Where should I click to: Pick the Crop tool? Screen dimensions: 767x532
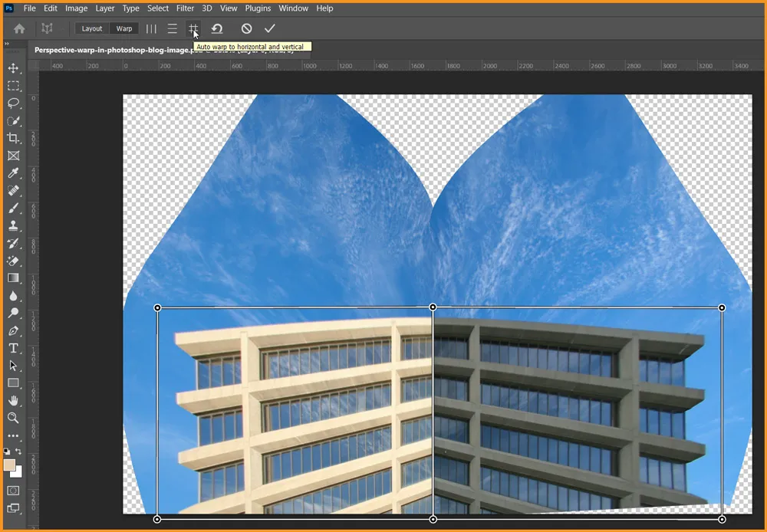tap(13, 138)
